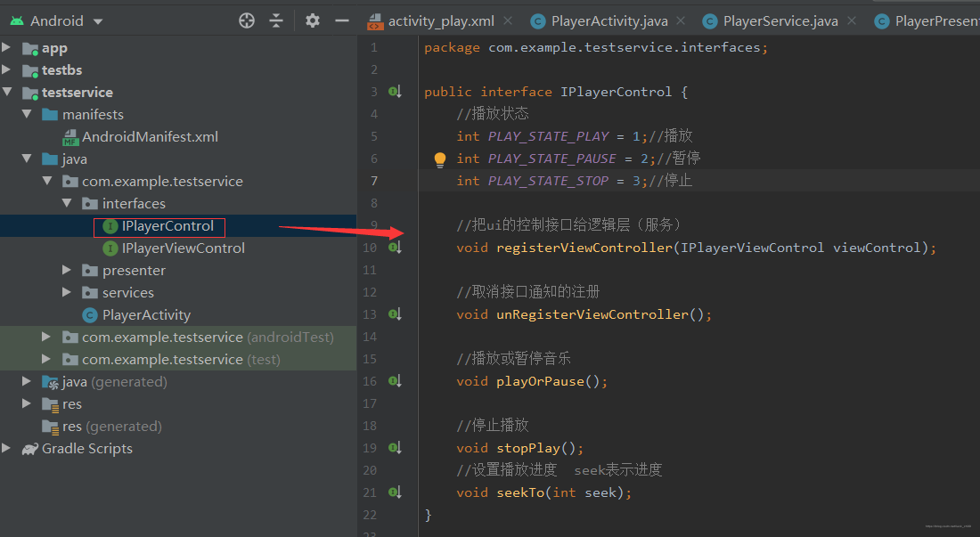Click the implemented gutter icon on line 21

395,492
